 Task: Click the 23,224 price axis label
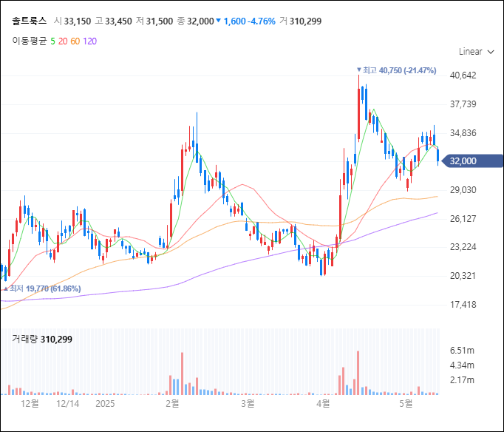[x=463, y=247]
